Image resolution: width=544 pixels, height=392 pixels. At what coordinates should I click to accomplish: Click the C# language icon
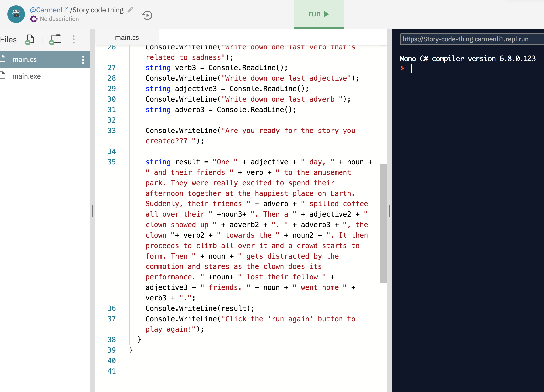[x=34, y=19]
